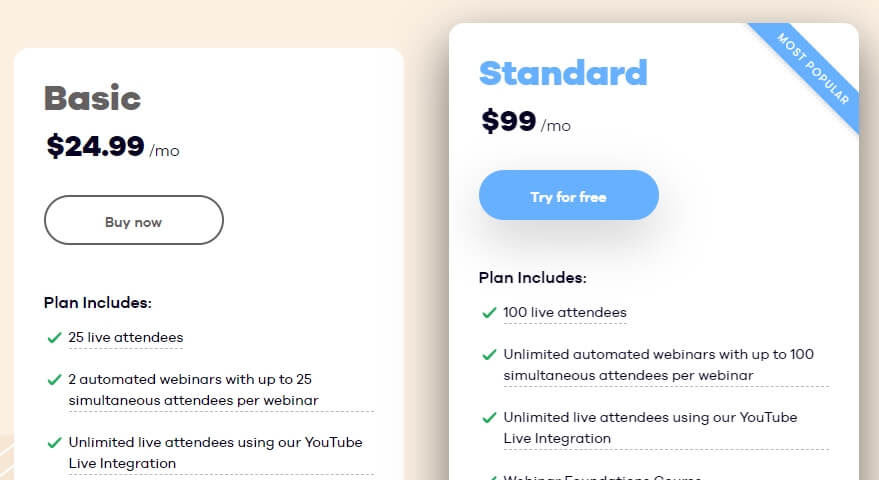Click checkmark beside Webinar Foundations Course

(489, 476)
